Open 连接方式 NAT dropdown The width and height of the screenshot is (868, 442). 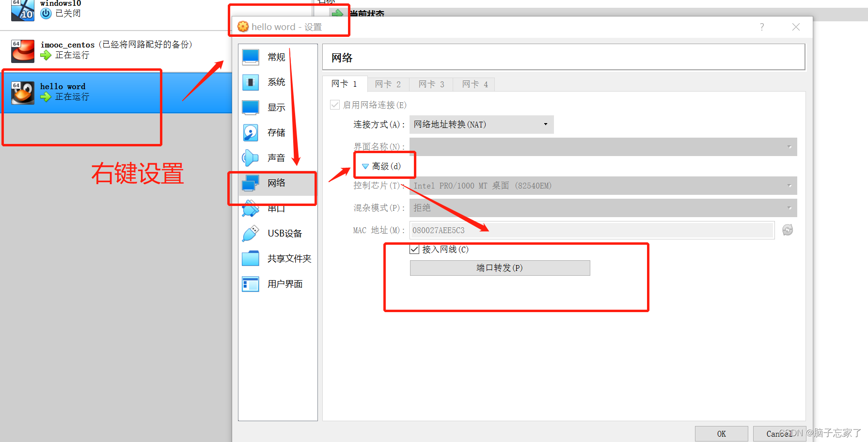pos(482,125)
